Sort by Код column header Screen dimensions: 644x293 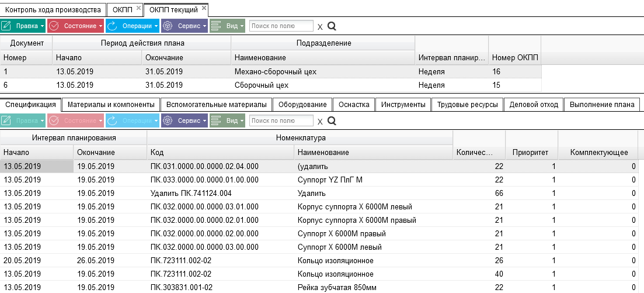tap(220, 152)
